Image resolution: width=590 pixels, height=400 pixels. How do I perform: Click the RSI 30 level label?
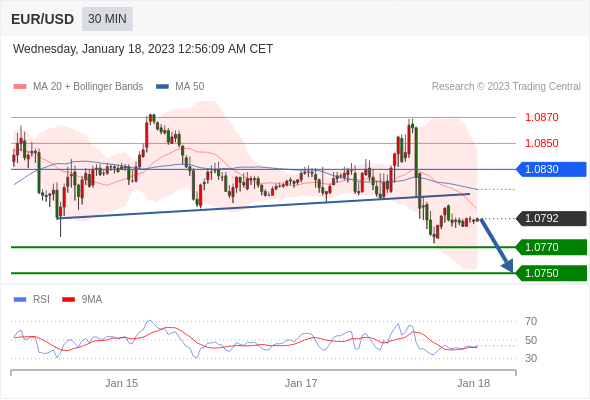tap(531, 358)
